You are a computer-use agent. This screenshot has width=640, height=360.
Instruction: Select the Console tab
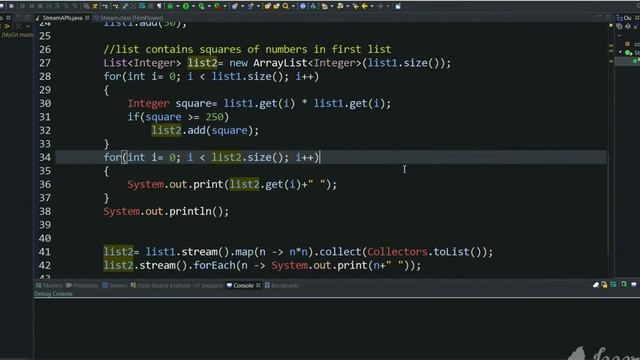pos(243,285)
